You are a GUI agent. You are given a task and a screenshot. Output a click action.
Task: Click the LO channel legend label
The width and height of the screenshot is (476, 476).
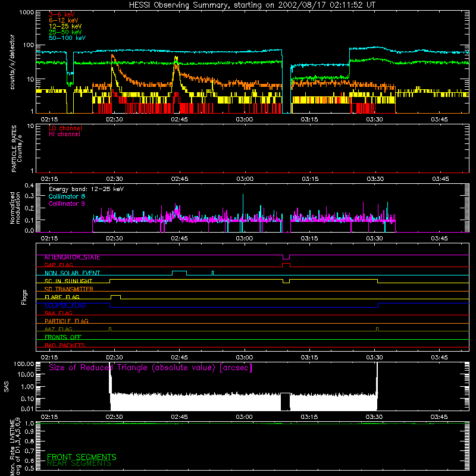(65, 128)
